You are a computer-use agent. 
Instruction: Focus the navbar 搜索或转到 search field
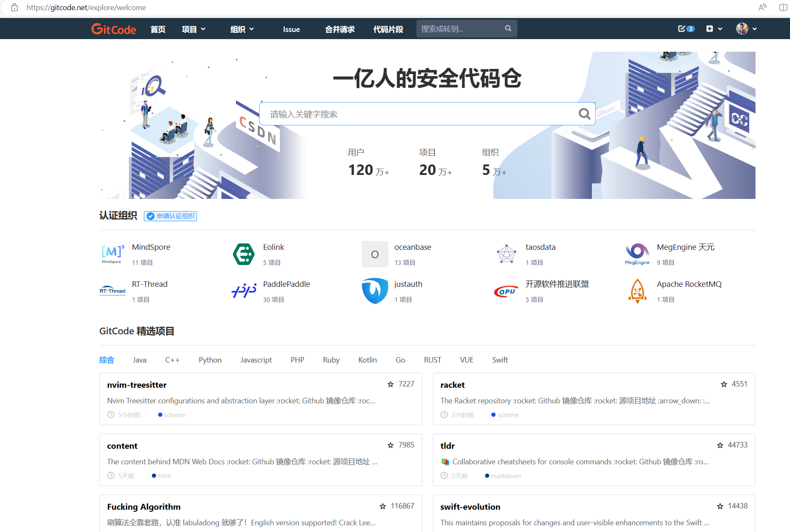pyautogui.click(x=467, y=29)
